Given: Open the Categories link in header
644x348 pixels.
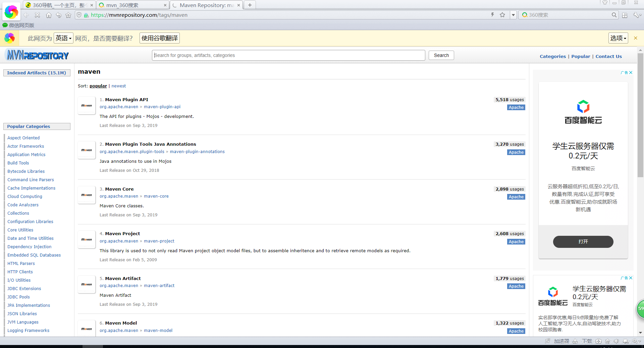Looking at the screenshot, I should (552, 56).
